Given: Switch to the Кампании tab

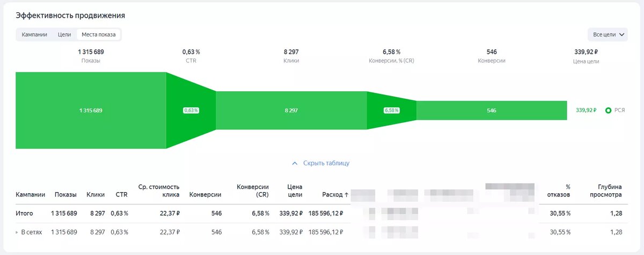Looking at the screenshot, I should 34,35.
